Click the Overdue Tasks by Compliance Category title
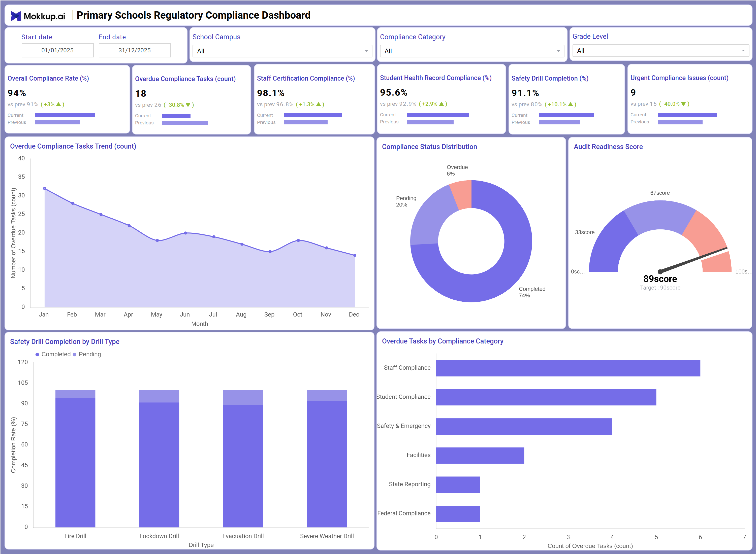This screenshot has height=554, width=756. 443,341
